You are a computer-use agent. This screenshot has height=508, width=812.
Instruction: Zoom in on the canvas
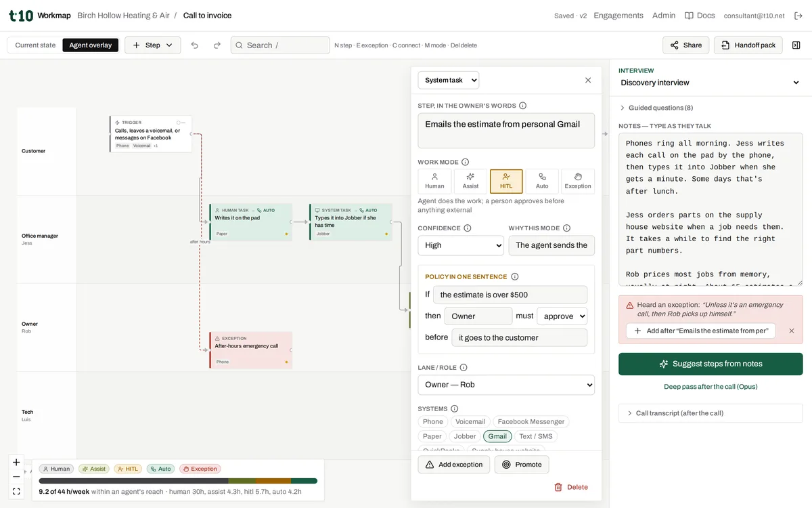(x=16, y=463)
